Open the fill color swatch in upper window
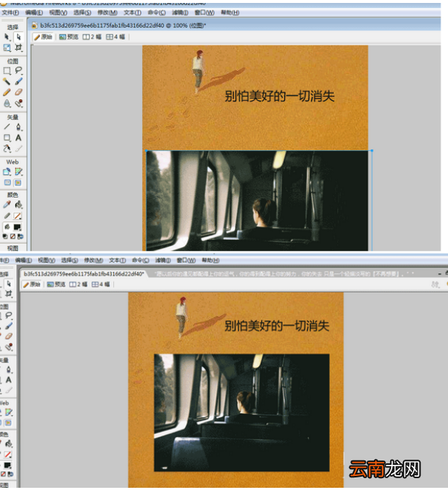The width and height of the screenshot is (448, 490). point(18,227)
